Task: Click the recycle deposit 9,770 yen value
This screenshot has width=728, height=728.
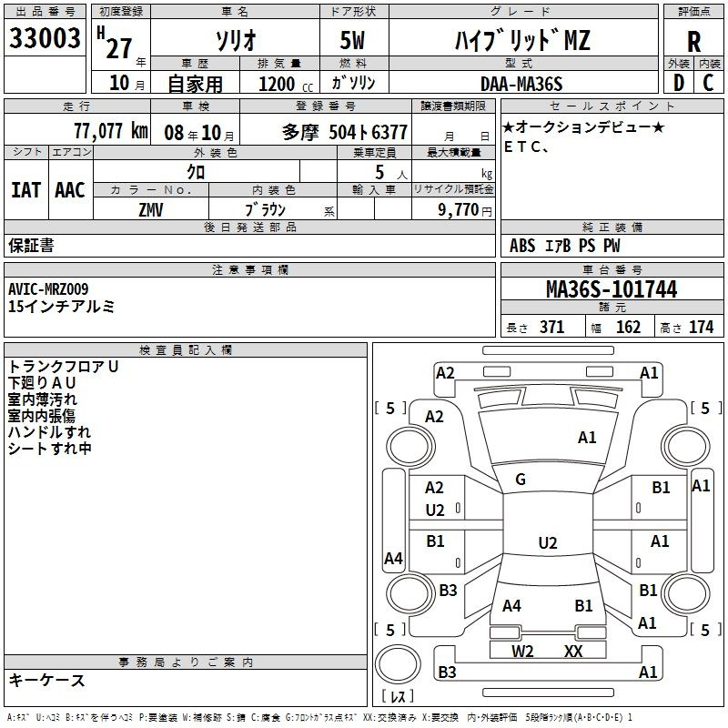Action: pyautogui.click(x=463, y=210)
